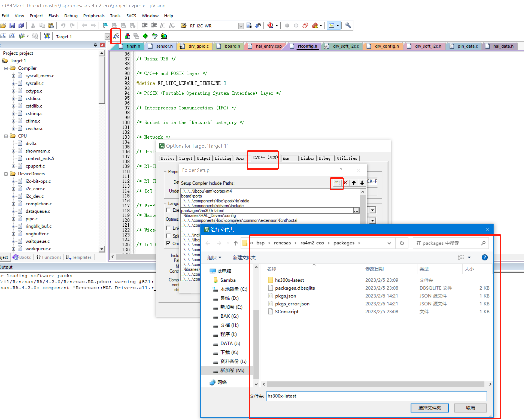Click the Open file toolbar icon
This screenshot has height=420, width=524.
3,25
